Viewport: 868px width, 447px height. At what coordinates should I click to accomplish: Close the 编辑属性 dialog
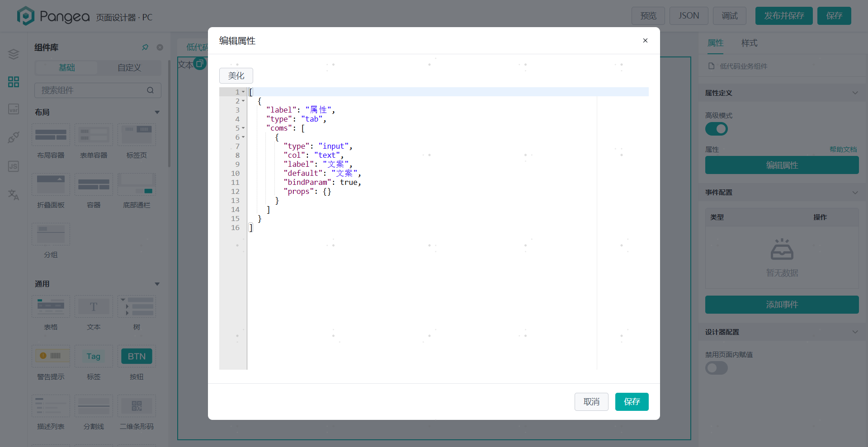[645, 41]
